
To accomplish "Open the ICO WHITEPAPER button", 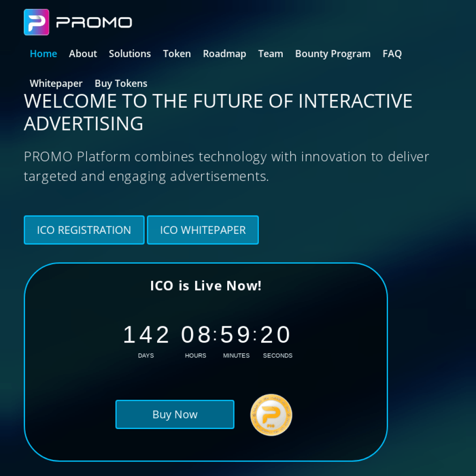I will click(x=203, y=230).
